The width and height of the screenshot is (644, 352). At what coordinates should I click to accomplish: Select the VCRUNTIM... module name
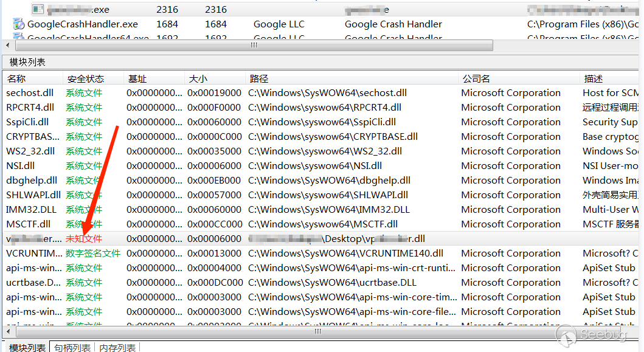pyautogui.click(x=34, y=254)
